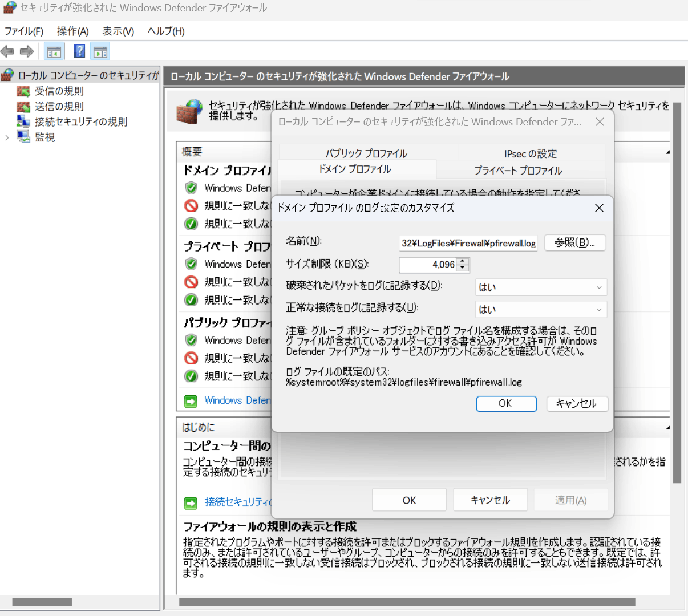688x616 pixels.
Task: Select 監視 in the tree
Action: (x=44, y=137)
